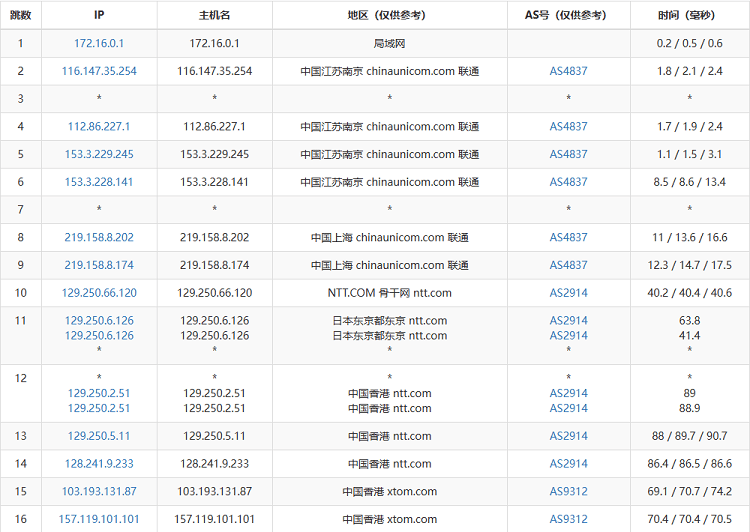Select region NTT.COM 骨干网 ntt.com
The image size is (750, 532).
(x=389, y=293)
